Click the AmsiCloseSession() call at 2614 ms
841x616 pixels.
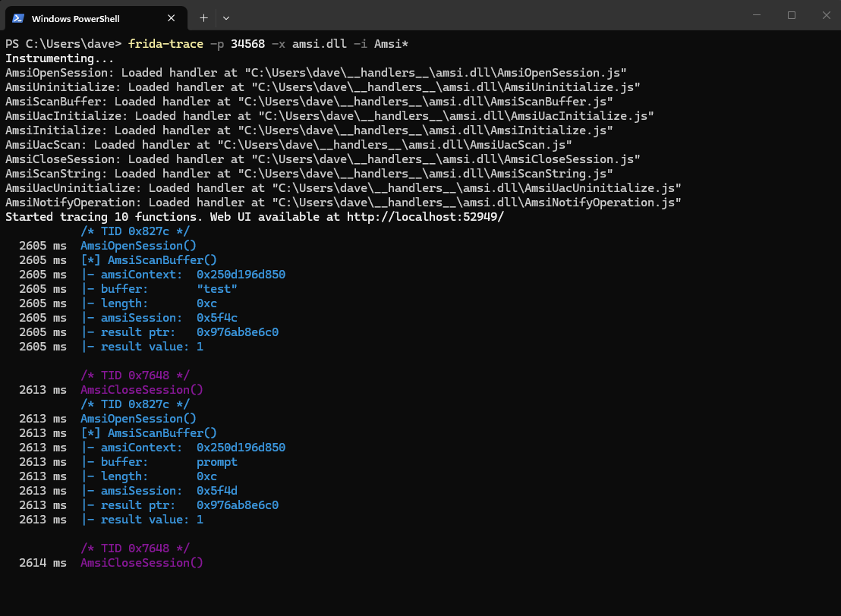click(x=142, y=563)
